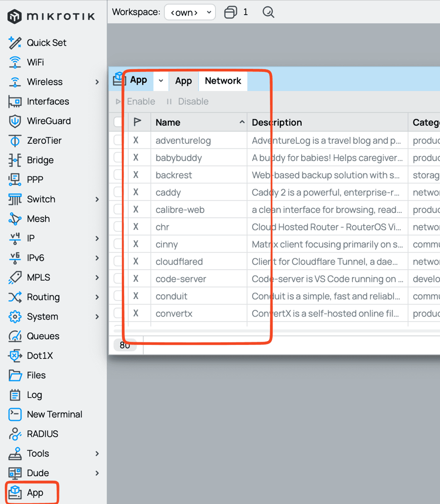The width and height of the screenshot is (440, 504).
Task: Click the Switch sidebar icon
Action: tap(15, 199)
